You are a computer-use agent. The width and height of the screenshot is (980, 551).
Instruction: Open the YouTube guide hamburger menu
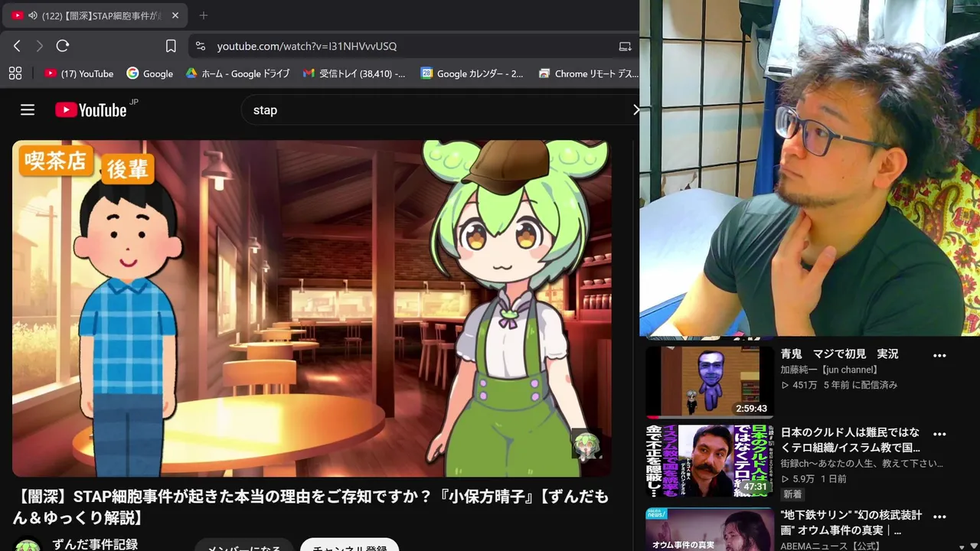pos(28,110)
